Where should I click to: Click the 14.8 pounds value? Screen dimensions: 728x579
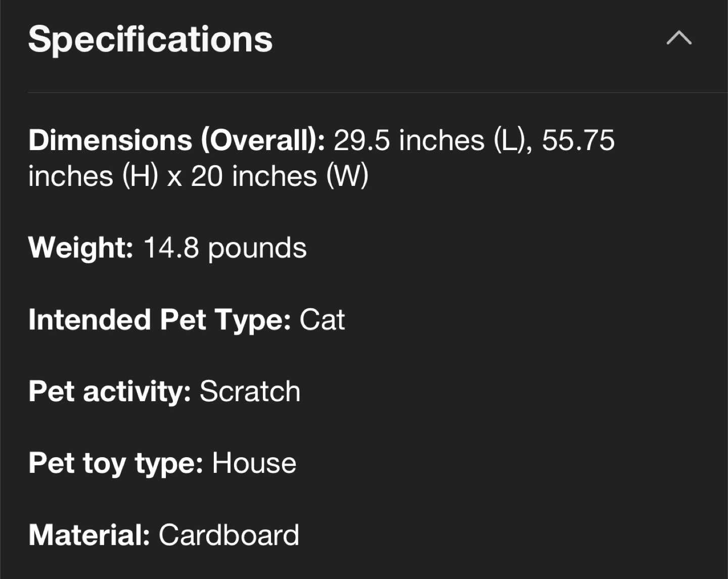click(225, 248)
